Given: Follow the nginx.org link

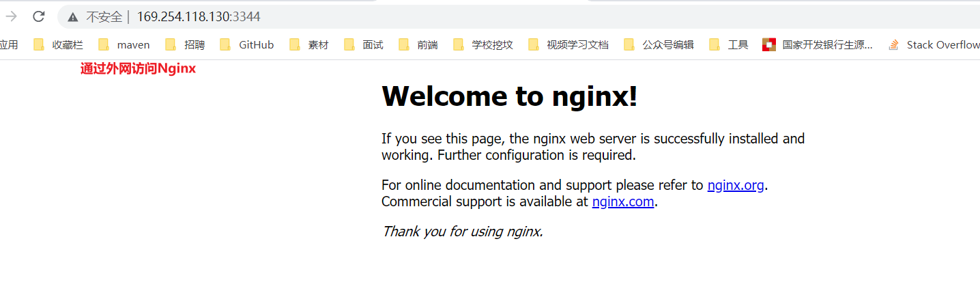Looking at the screenshot, I should point(736,185).
